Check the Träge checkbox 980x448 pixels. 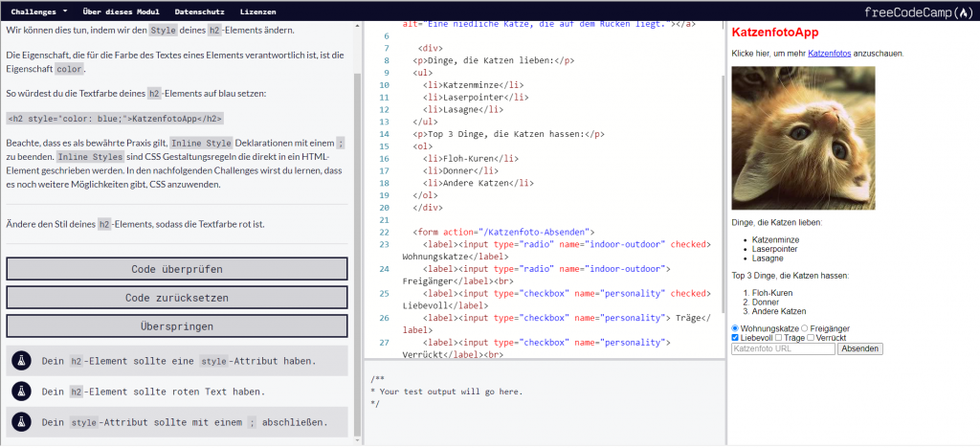coord(778,338)
